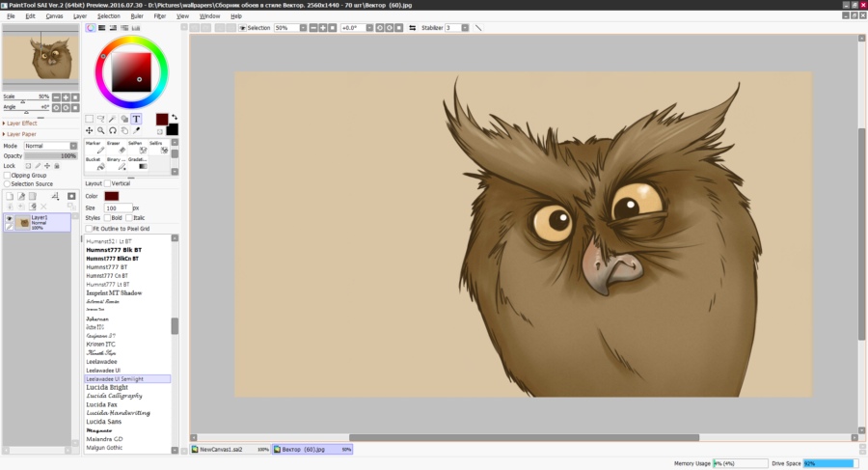Image resolution: width=868 pixels, height=470 pixels.
Task: Swap foreground and background colors
Action: click(x=175, y=117)
